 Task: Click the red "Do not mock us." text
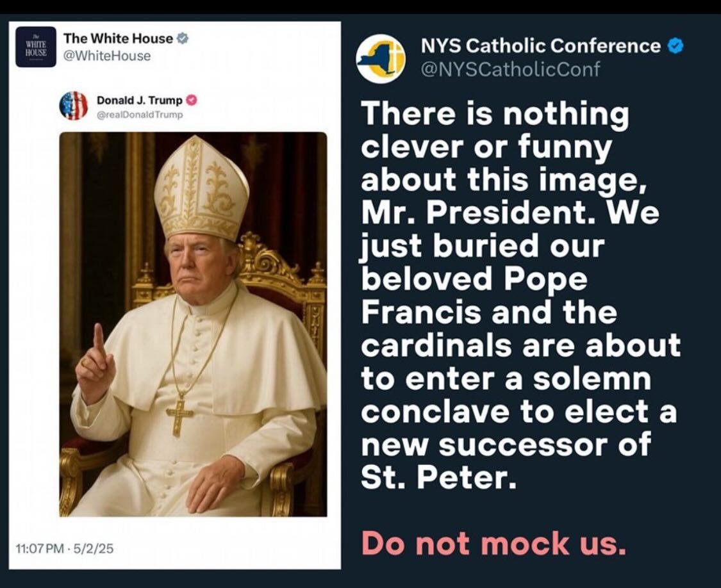[x=493, y=543]
